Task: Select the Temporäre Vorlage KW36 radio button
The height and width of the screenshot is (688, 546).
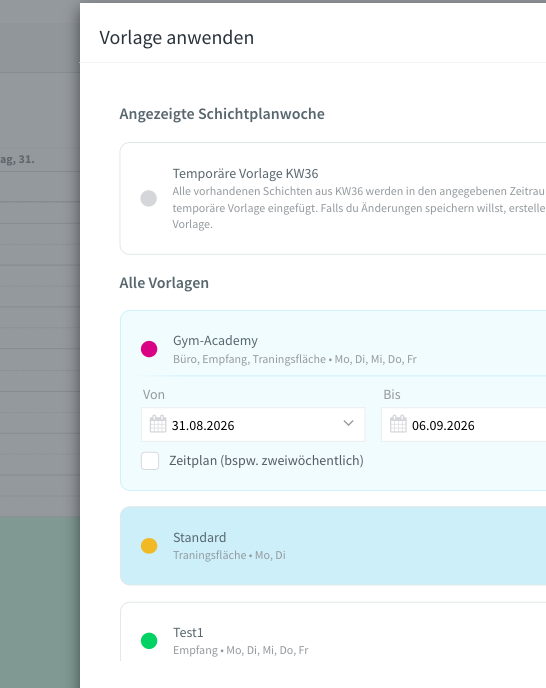Action: (x=149, y=198)
